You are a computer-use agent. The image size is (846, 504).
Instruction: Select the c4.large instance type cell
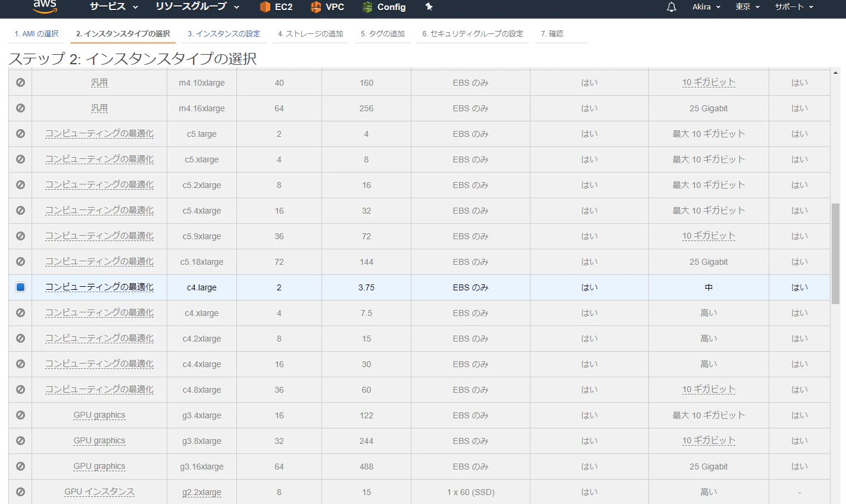(x=202, y=287)
